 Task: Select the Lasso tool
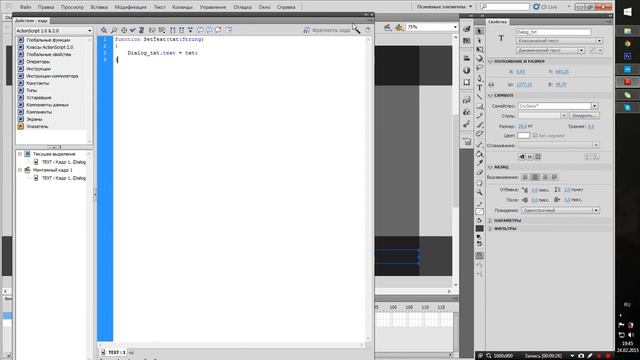pos(480,68)
